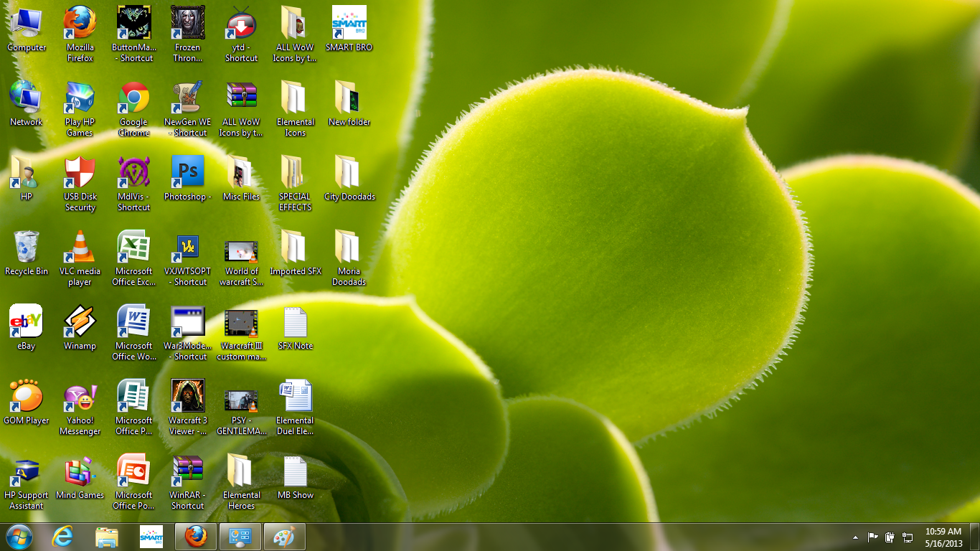Viewport: 980px width, 551px height.
Task: Select the Microsoft Office P... shortcut beside Yahoo! Messenger
Action: tap(134, 407)
